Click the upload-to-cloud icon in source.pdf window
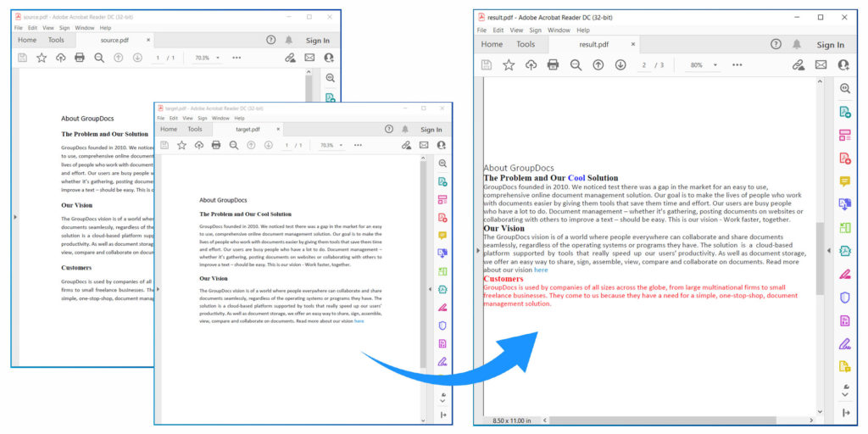868x434 pixels. [x=60, y=58]
